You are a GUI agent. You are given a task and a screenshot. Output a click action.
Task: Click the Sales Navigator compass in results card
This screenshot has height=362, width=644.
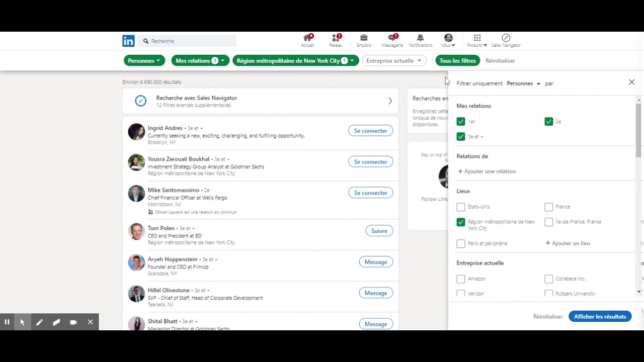pyautogui.click(x=140, y=101)
